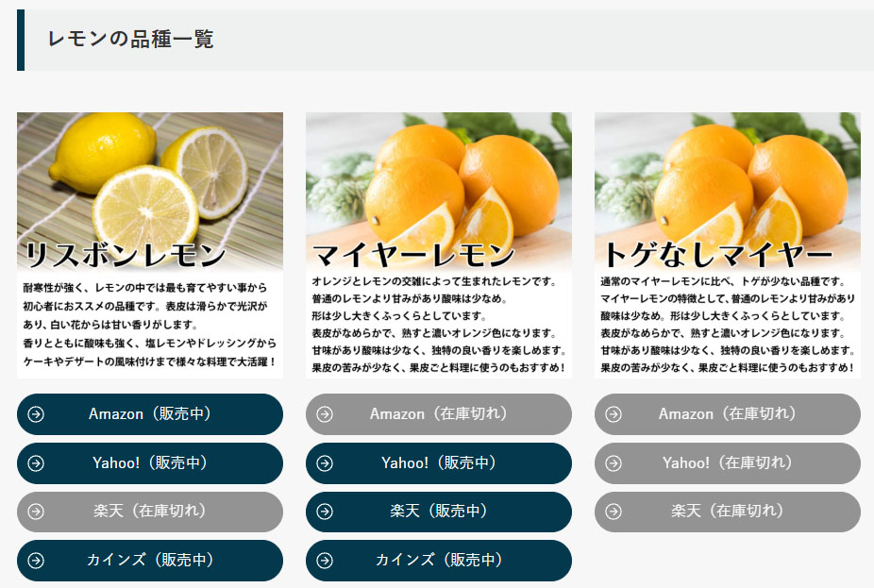Click the マイヤーレモン product image
This screenshot has width=874, height=588.
click(439, 245)
